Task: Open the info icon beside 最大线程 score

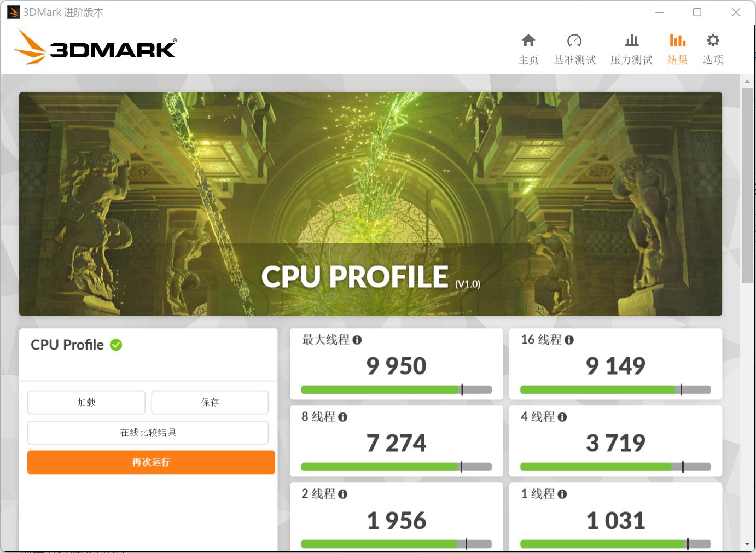Action: [x=358, y=340]
